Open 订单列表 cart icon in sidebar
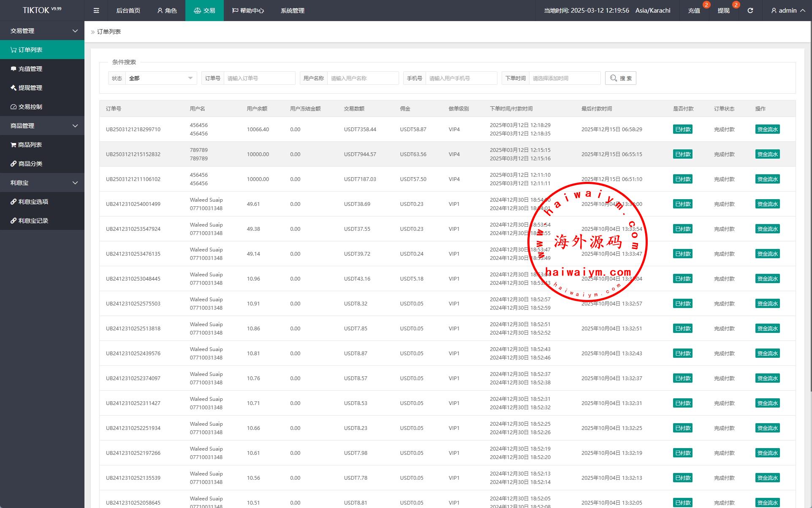The image size is (812, 508). click(27, 50)
